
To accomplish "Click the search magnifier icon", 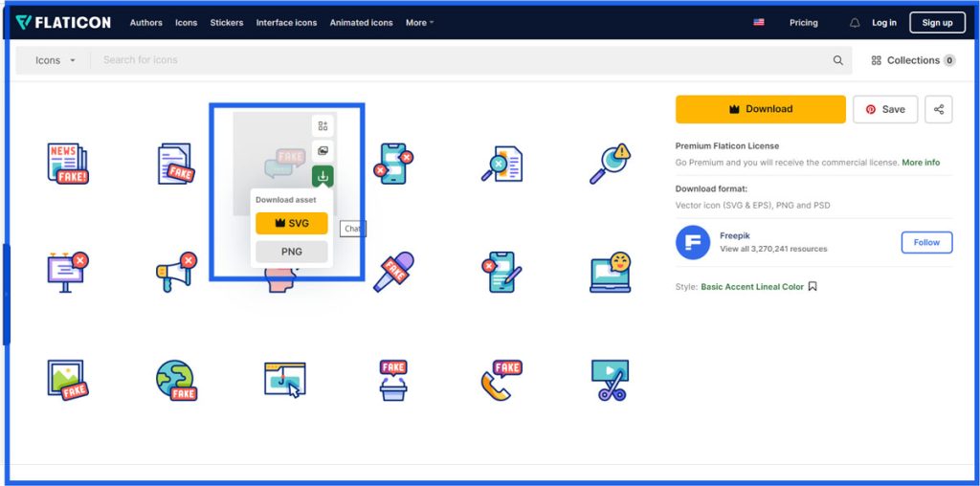I will click(838, 60).
